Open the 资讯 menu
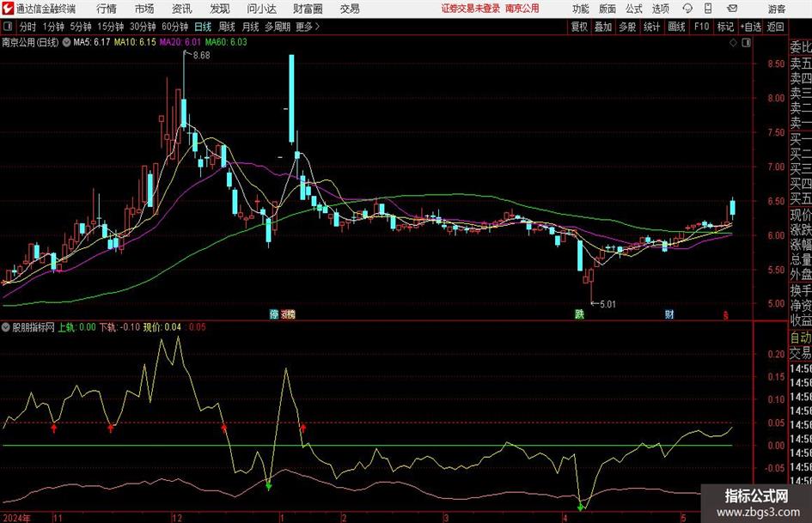812x523 pixels. (x=182, y=9)
